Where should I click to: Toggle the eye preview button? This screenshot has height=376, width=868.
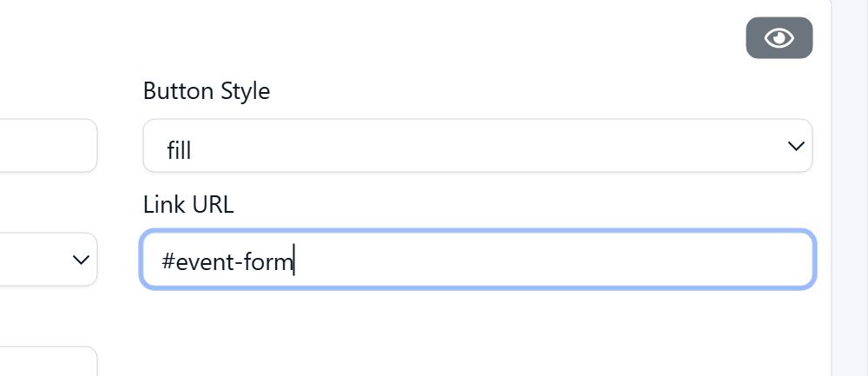[779, 38]
